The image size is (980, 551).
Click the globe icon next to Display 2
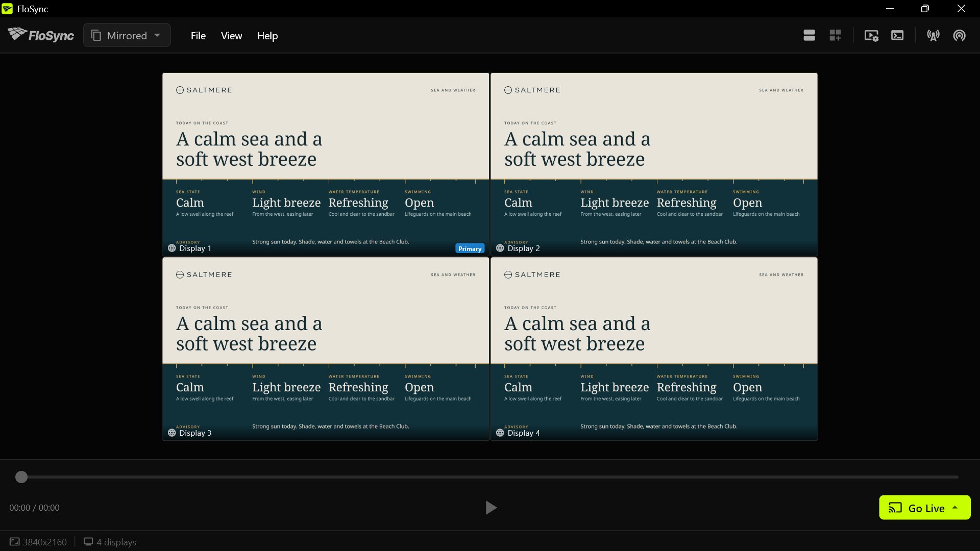(500, 248)
